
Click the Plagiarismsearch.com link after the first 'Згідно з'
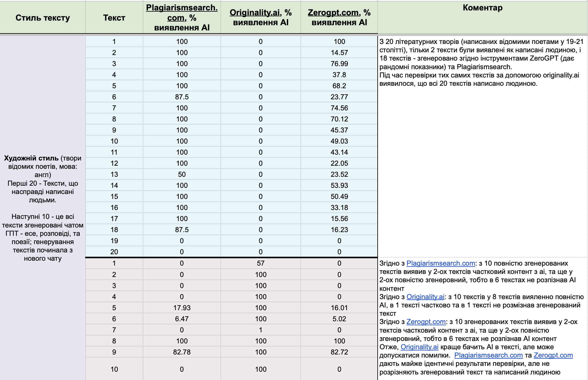pyautogui.click(x=440, y=263)
